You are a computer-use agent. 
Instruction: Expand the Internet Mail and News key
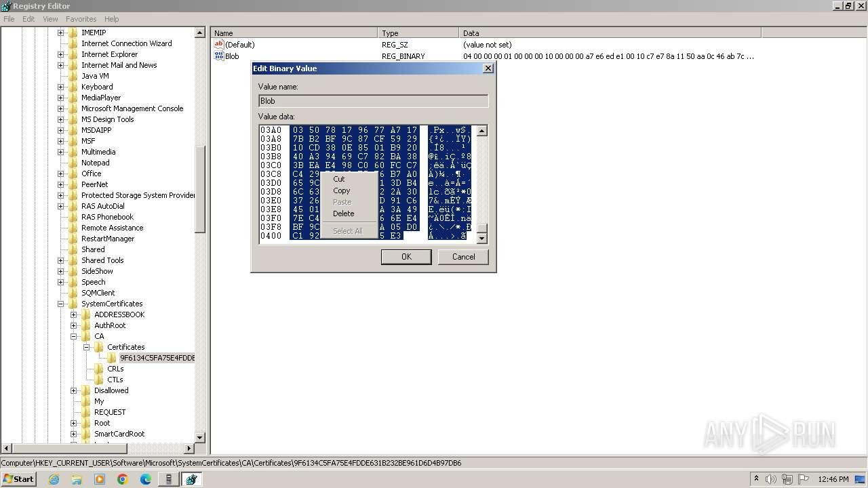coord(60,65)
